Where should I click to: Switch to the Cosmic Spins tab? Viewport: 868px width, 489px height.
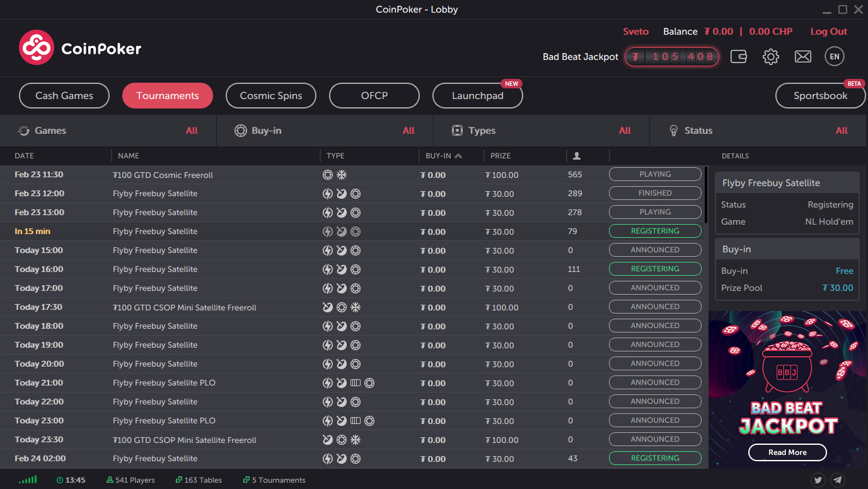pos(271,96)
